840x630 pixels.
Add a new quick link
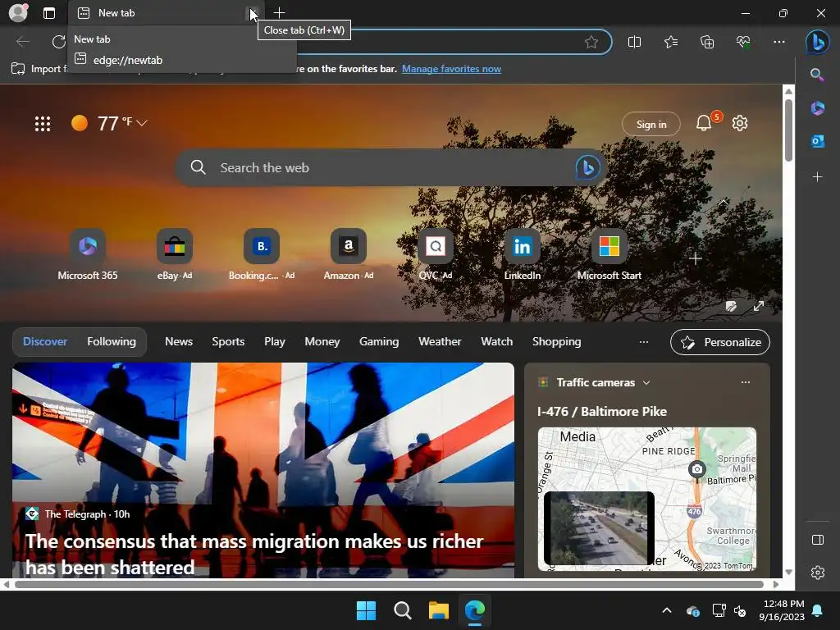[x=696, y=258]
